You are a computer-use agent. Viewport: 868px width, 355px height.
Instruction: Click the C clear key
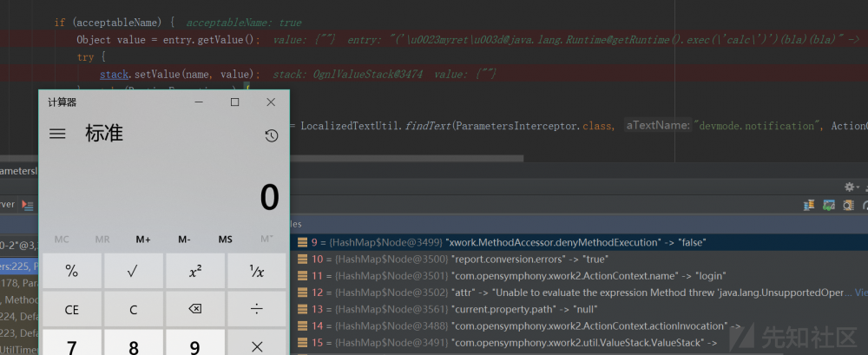coord(134,309)
